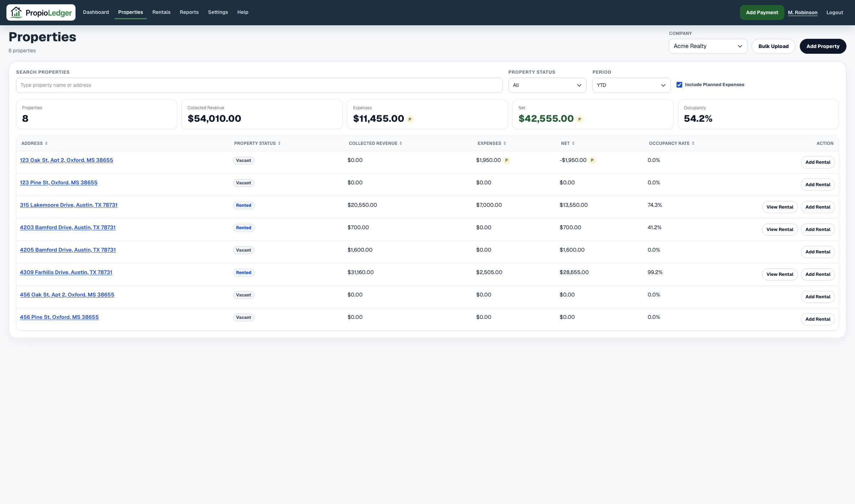The height and width of the screenshot is (504, 855).
Task: Click the Bulk Upload button
Action: tap(773, 46)
